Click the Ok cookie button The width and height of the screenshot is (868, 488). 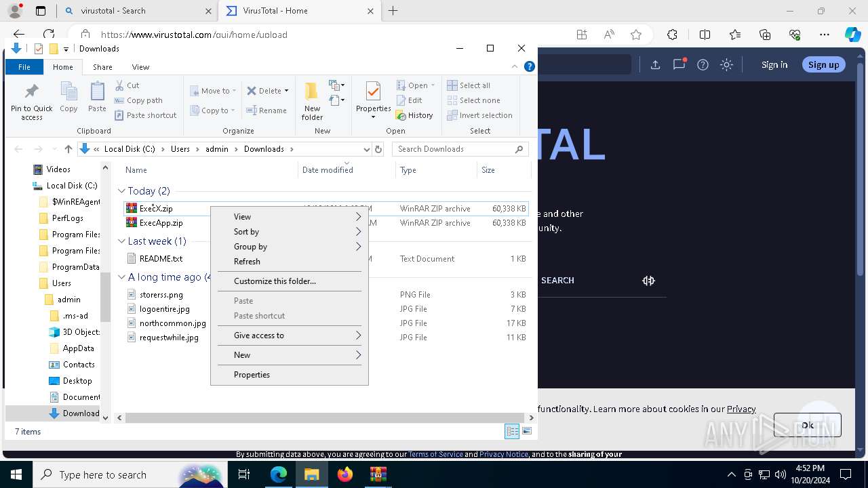click(x=808, y=426)
